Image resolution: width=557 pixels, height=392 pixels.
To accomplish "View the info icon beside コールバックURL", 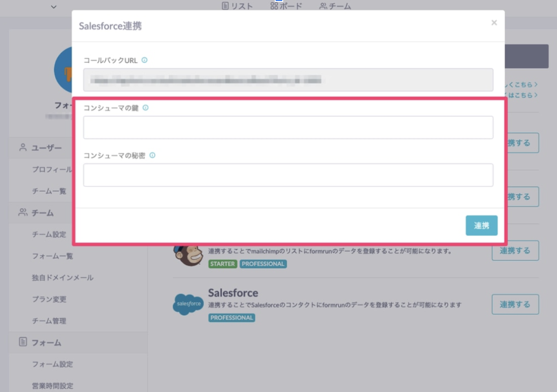I will pyautogui.click(x=144, y=60).
